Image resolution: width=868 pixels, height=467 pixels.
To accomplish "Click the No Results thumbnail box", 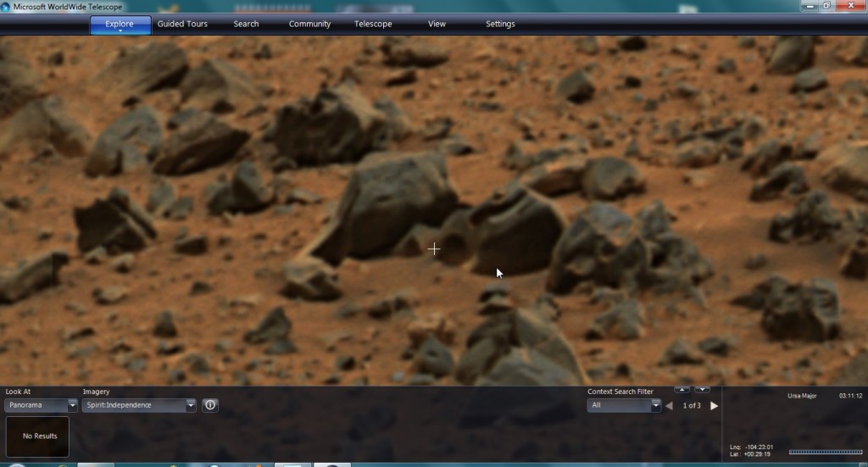I will tap(39, 436).
